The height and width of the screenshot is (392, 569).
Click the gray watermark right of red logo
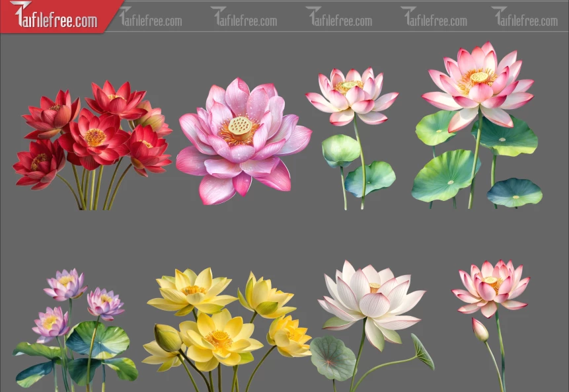(151, 17)
